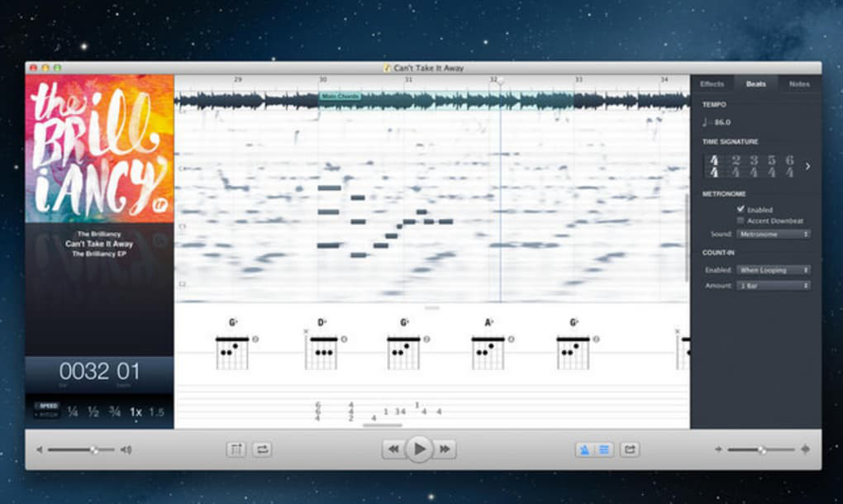Click the tempo value 86.0

pyautogui.click(x=722, y=122)
